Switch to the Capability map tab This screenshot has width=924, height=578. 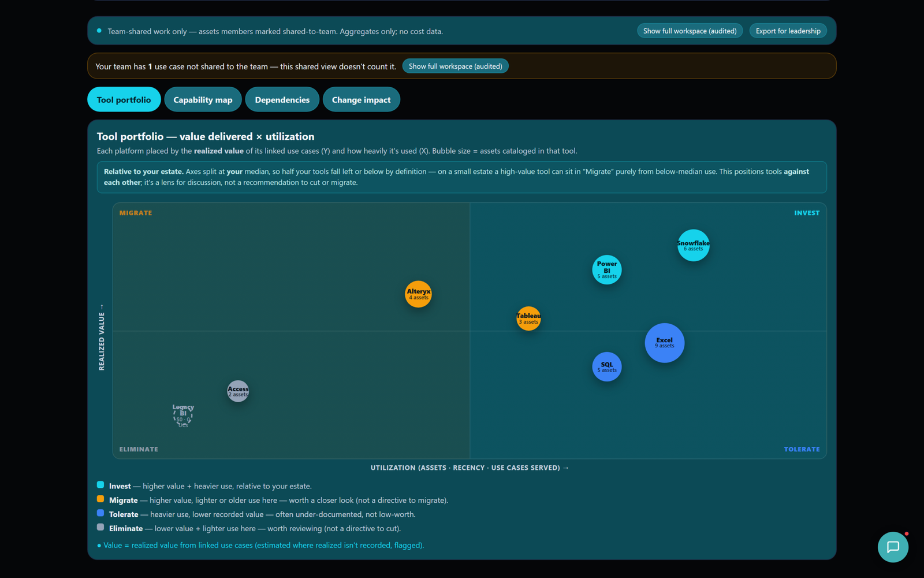tap(203, 99)
